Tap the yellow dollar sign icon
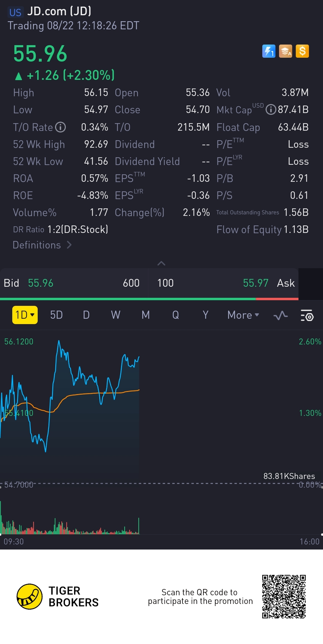 point(302,51)
